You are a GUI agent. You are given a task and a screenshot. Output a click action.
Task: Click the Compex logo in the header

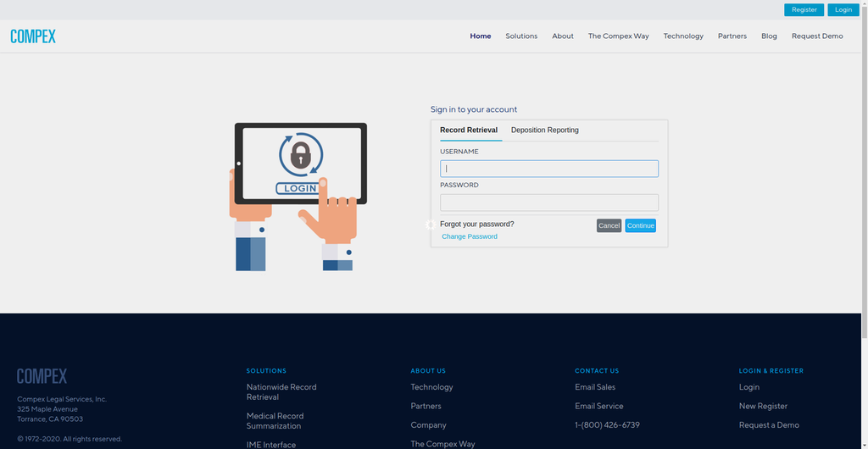coord(33,36)
